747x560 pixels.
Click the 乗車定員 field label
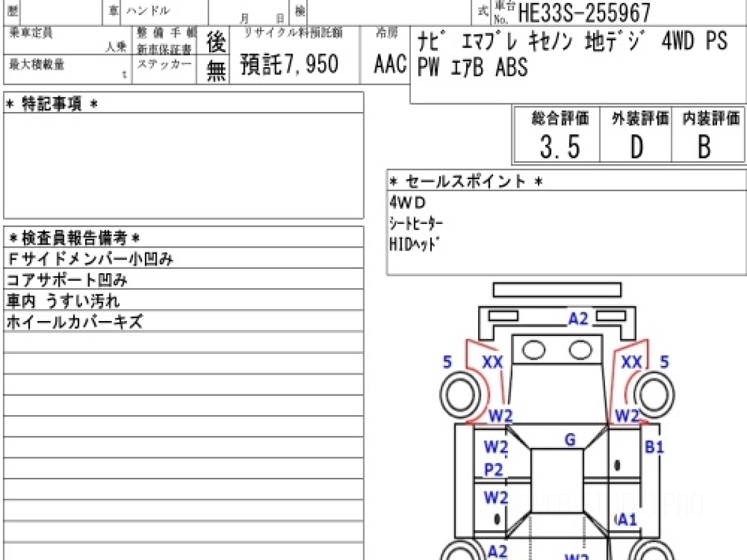31,34
